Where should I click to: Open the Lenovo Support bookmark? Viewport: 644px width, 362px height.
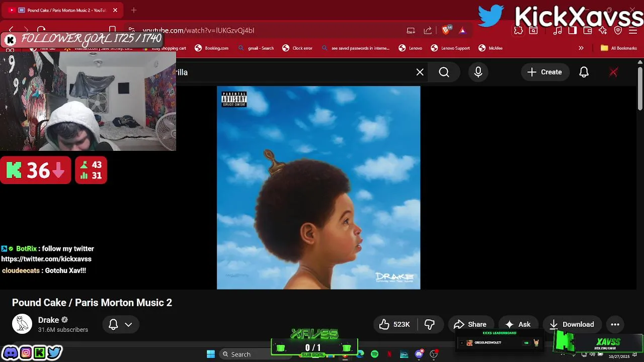point(450,48)
